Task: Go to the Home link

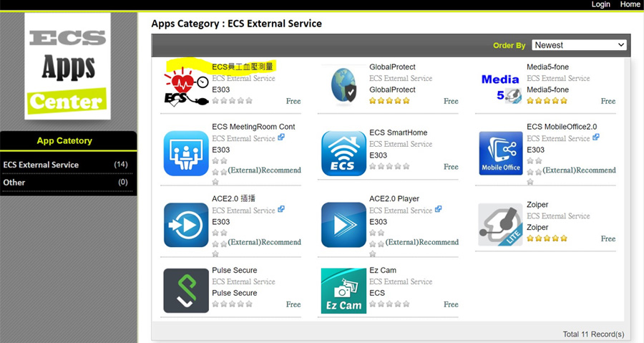Action: pyautogui.click(x=630, y=4)
